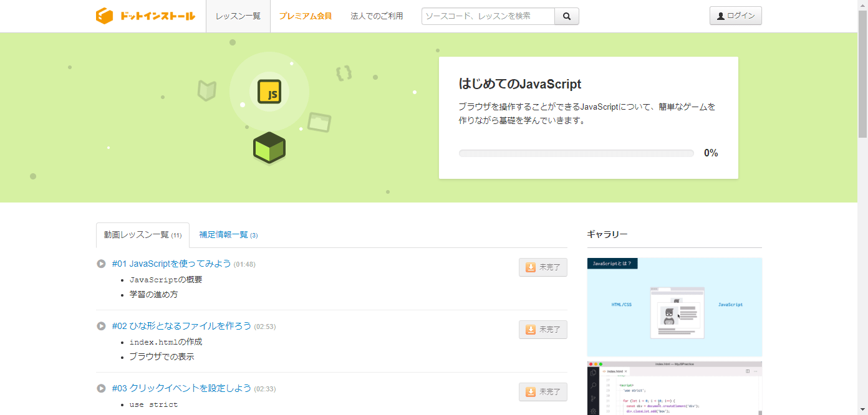Click the download icon on #01's 未完了 button
868x415 pixels.
[x=531, y=267]
